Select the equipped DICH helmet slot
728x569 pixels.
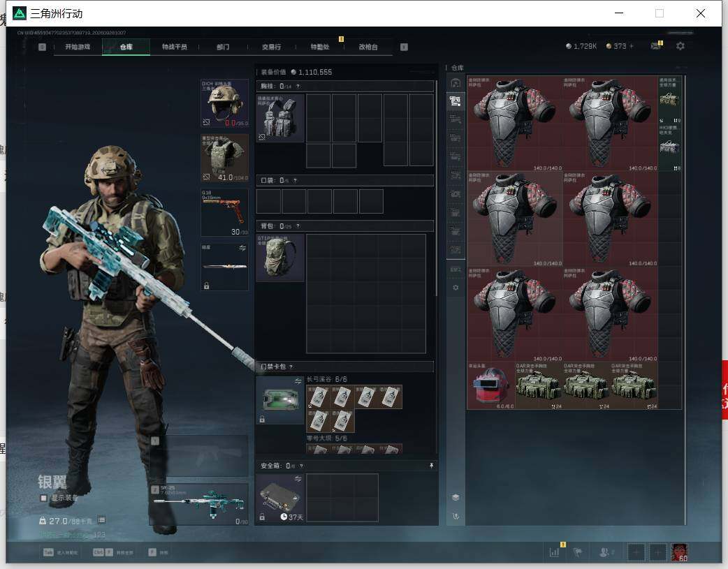(x=225, y=103)
